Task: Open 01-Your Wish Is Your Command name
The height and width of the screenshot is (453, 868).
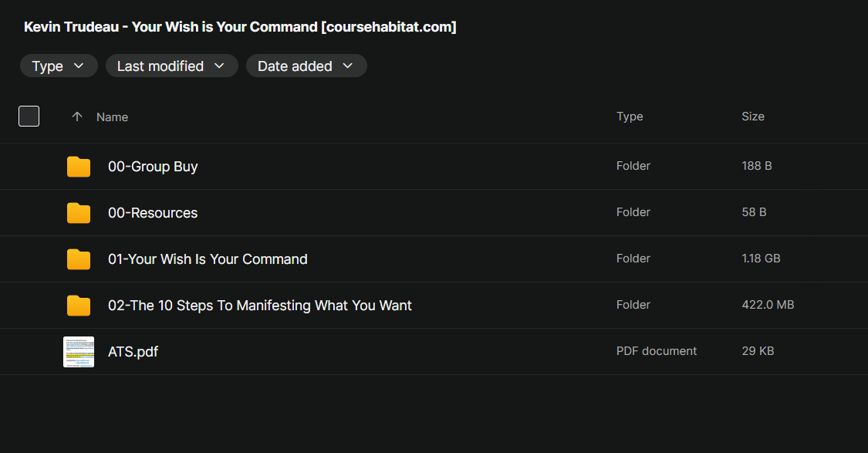Action: (x=208, y=259)
